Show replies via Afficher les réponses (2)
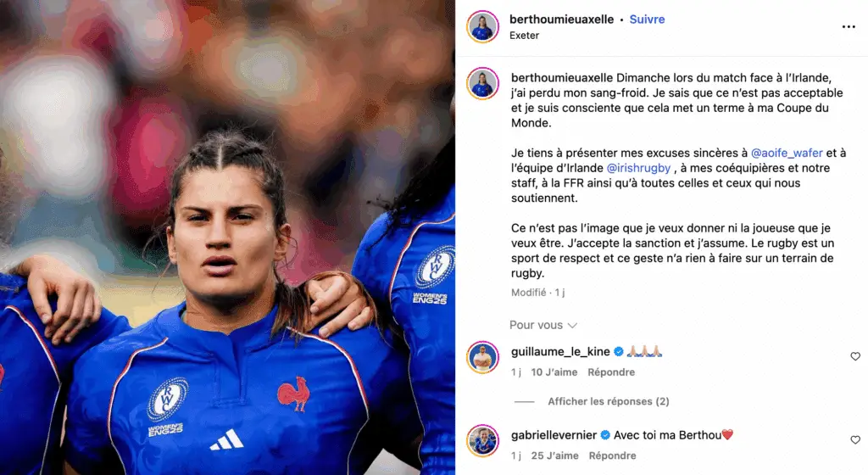The image size is (868, 475). [x=609, y=401]
